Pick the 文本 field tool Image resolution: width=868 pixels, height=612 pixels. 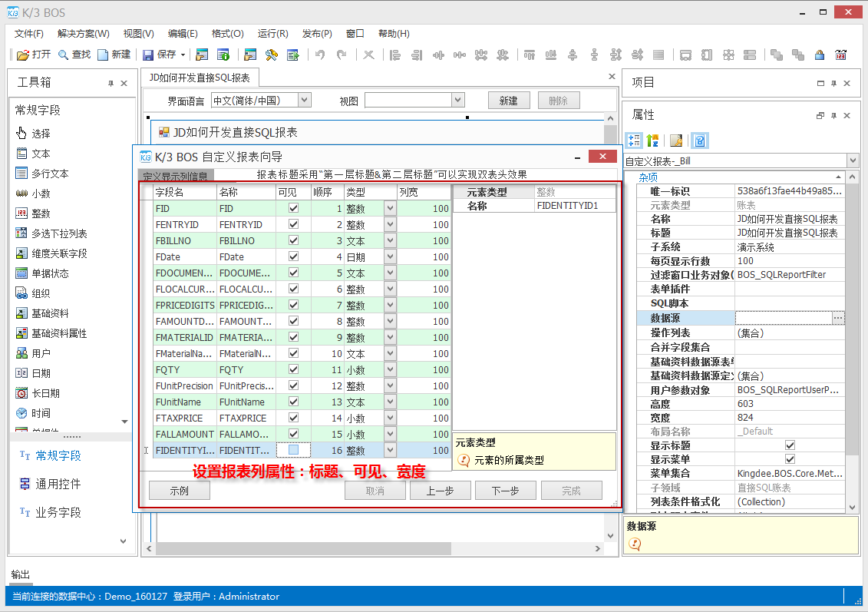33,154
